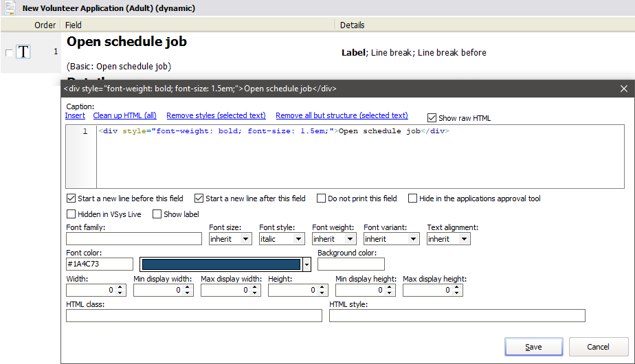Enable Do not print this field
635x364 pixels.
(322, 198)
